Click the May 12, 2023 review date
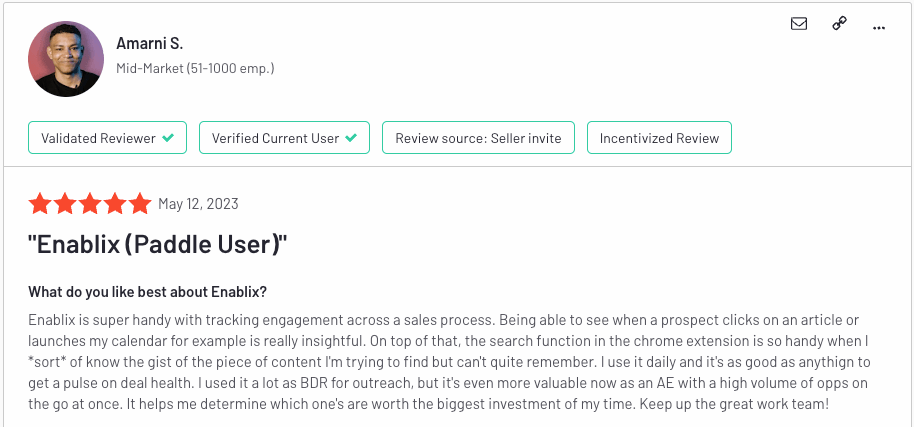 pyautogui.click(x=198, y=204)
